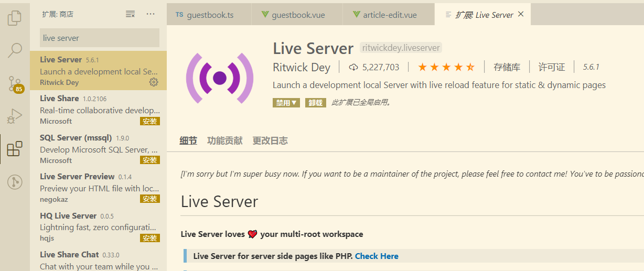Click the version 5.6.1 in extension header

click(x=591, y=67)
